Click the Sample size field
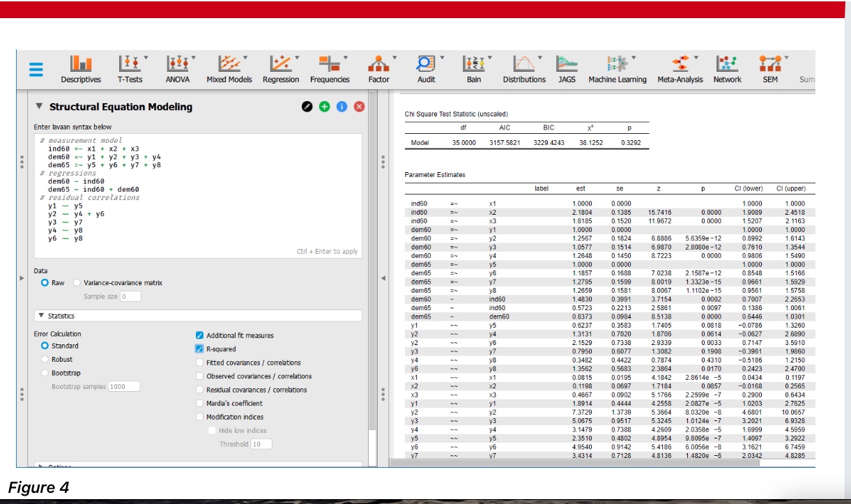 coord(130,296)
